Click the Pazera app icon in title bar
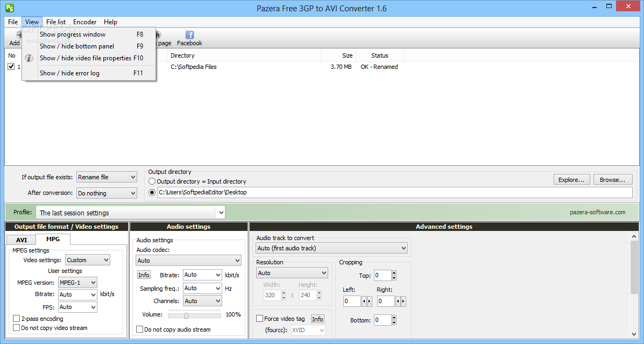Viewport: 644px width, 344px height. (x=10, y=8)
